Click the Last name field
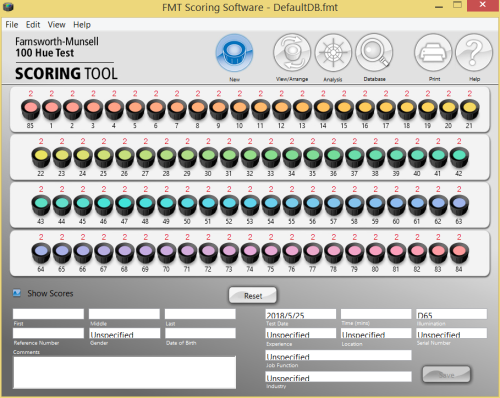Screen dimensions: 500x398 (x=200, y=314)
